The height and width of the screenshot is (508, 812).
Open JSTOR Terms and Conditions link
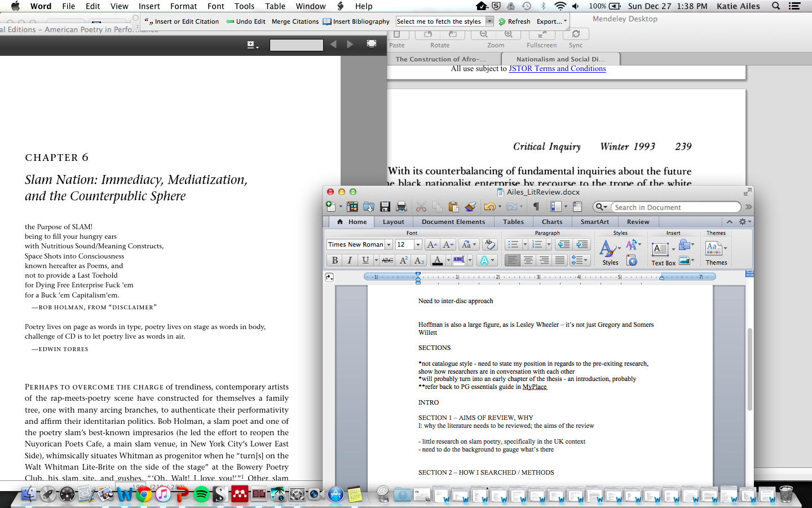pyautogui.click(x=557, y=69)
